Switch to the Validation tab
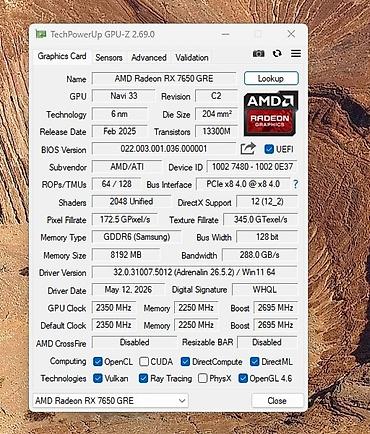Image resolution: width=370 pixels, height=434 pixels. 192,57
